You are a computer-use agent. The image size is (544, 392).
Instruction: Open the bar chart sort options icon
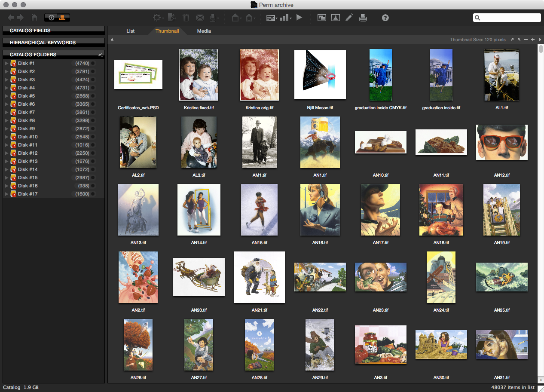pyautogui.click(x=285, y=18)
